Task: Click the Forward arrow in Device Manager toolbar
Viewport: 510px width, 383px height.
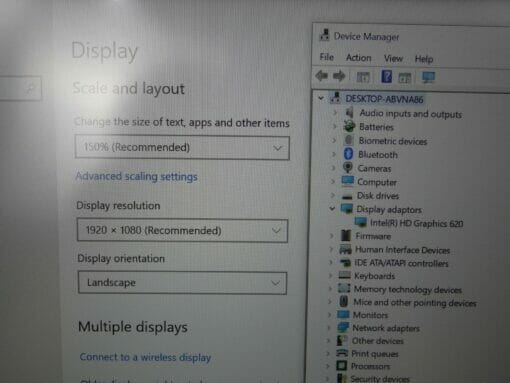Action: tap(339, 76)
